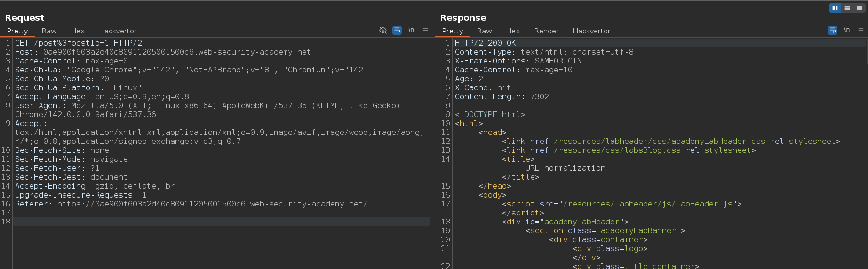Switch Response to the Raw tab

click(x=484, y=31)
